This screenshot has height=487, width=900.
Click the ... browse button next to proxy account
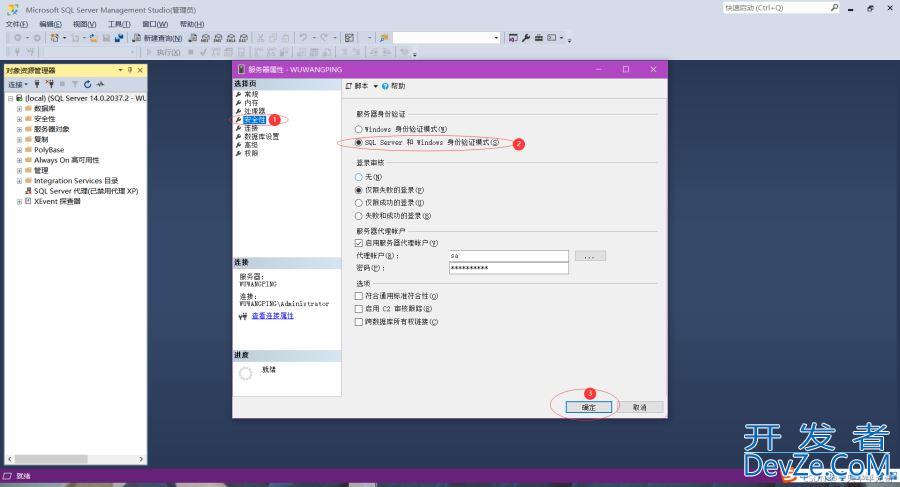click(x=590, y=256)
